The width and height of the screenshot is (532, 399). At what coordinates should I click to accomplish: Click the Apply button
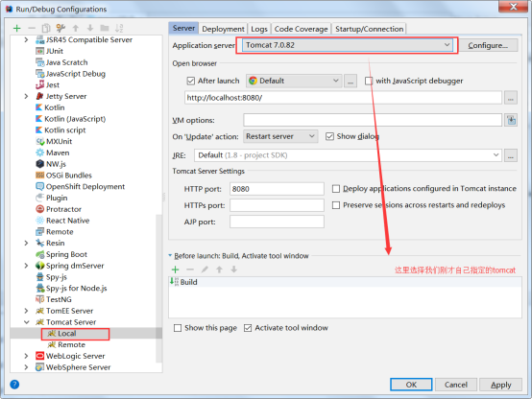tap(500, 385)
